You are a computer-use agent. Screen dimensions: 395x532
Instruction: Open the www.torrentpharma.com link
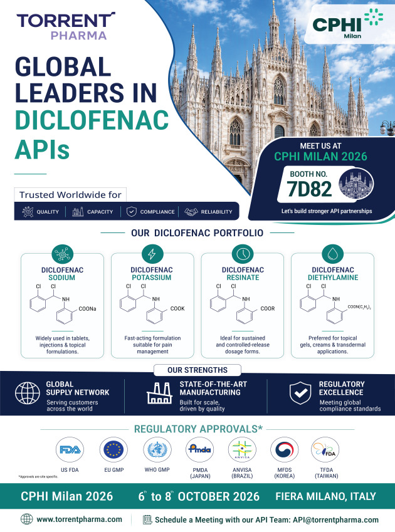80,519
